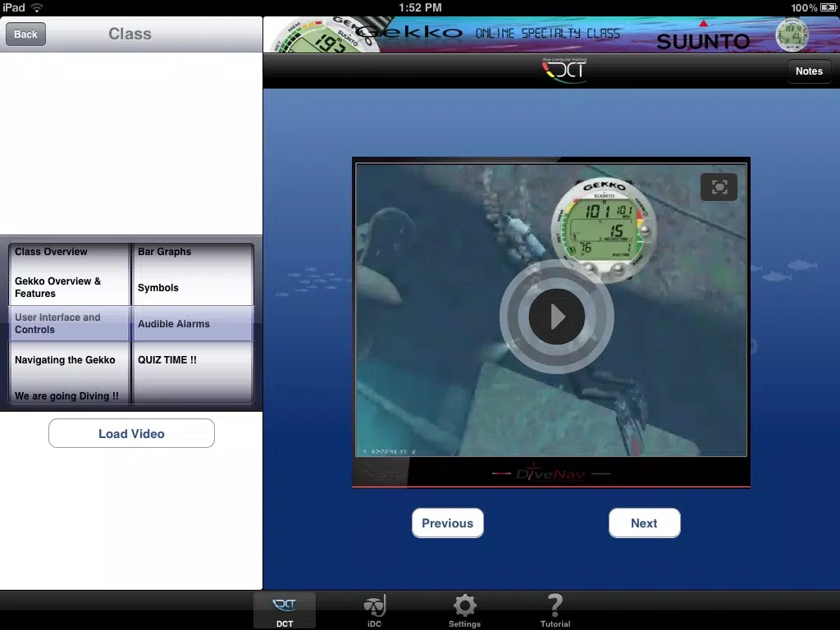Choose Navigating the Gekko chapter
The width and height of the screenshot is (840, 630).
[x=65, y=360]
